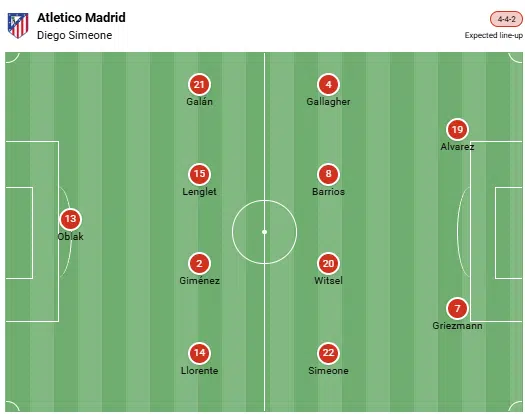Select Simeone's number 22 player circle

click(x=328, y=353)
